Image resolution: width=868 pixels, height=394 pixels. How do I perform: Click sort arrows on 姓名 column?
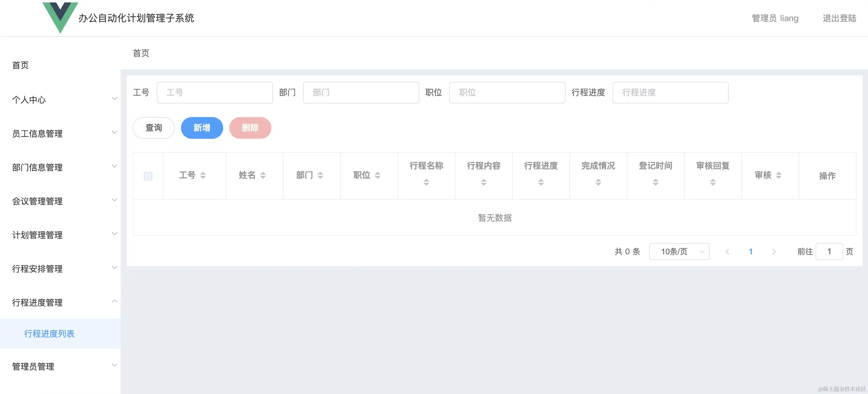(x=263, y=175)
